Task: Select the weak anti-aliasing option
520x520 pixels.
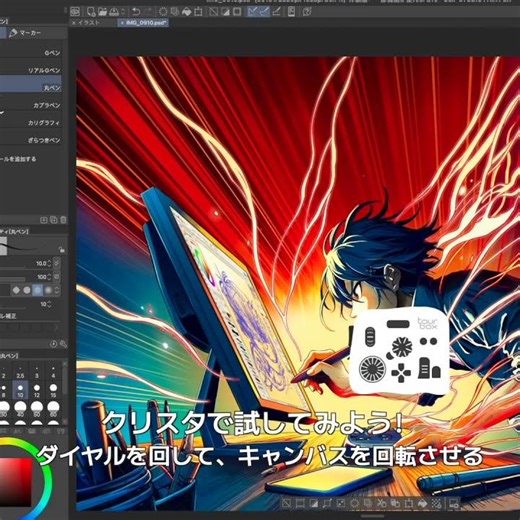Action: coord(27,290)
